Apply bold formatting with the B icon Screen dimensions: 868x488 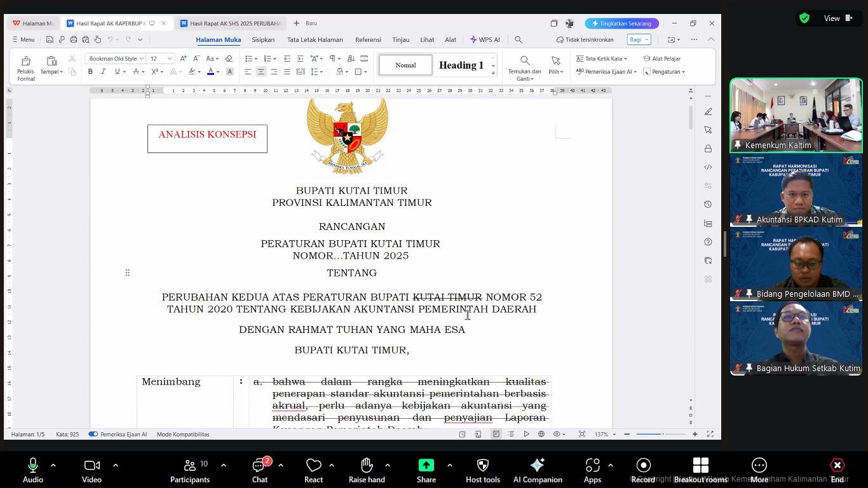coord(90,72)
